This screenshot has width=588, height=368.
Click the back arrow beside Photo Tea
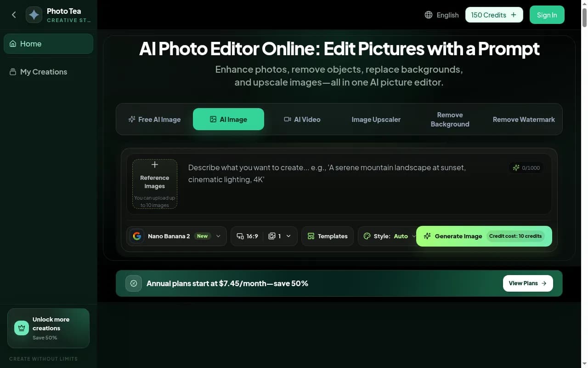[14, 15]
